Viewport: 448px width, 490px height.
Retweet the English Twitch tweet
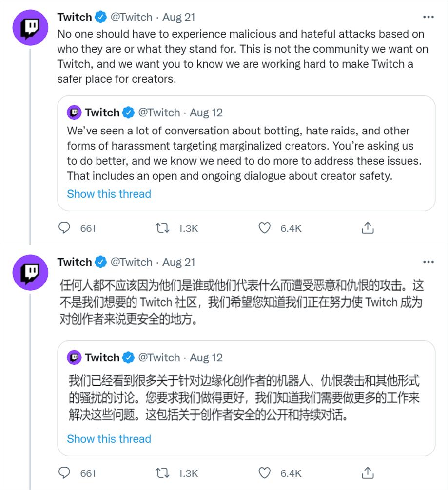[161, 228]
